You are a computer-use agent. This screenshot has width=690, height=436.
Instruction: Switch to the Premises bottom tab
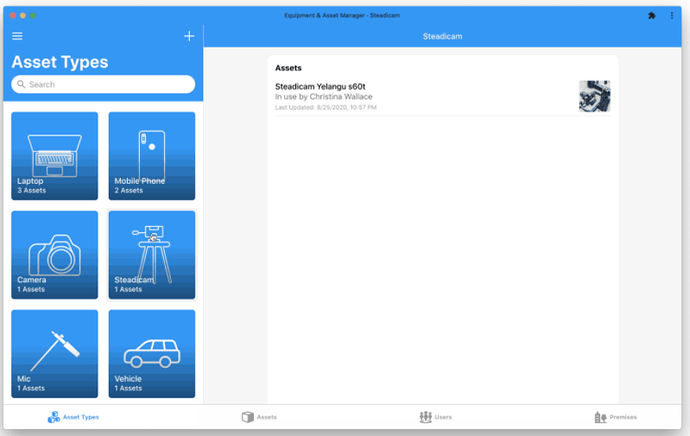coord(616,417)
